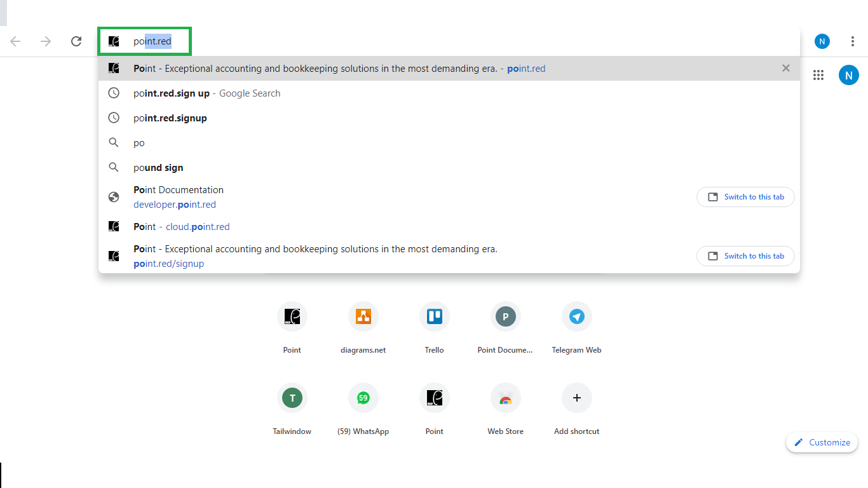Select the 'point.red.signup' history suggestion
The width and height of the screenshot is (868, 488).
(170, 118)
